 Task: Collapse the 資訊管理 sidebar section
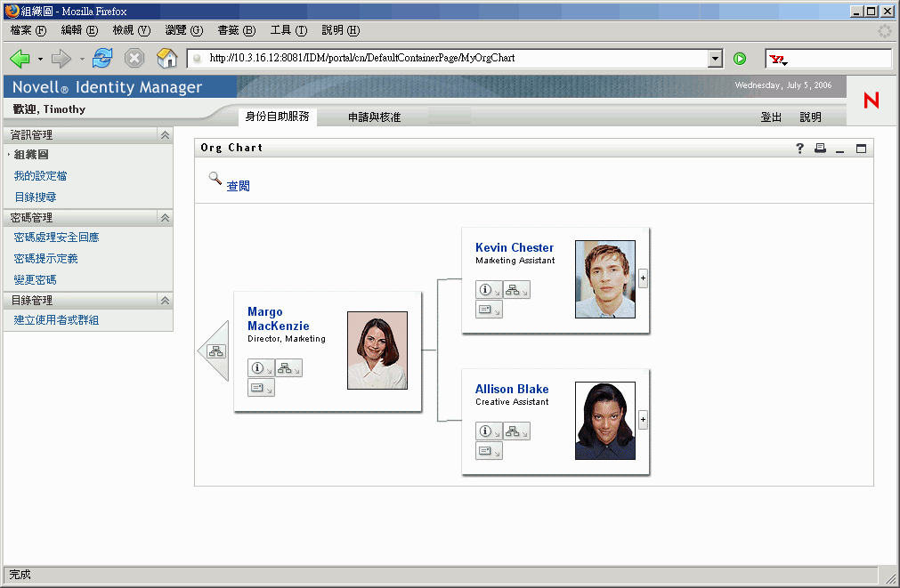click(165, 135)
